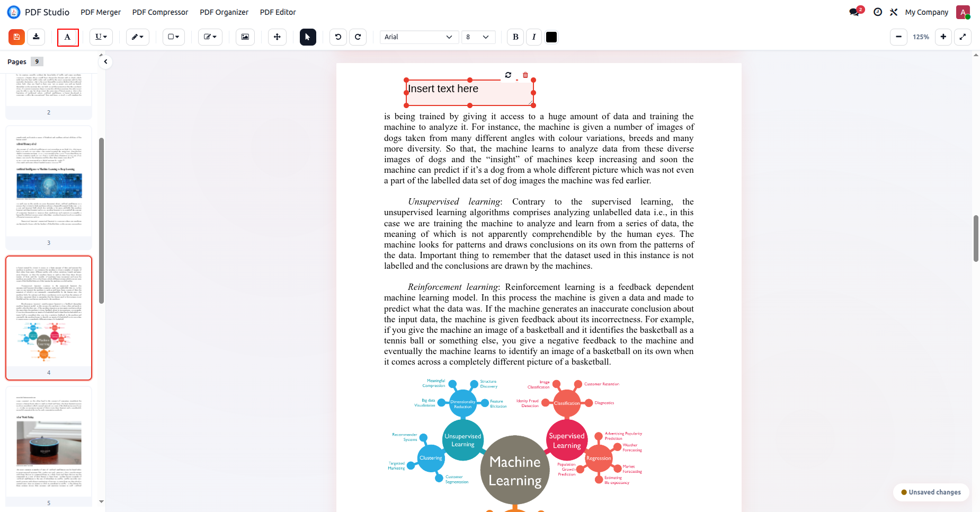
Task: Open the messages chat icon
Action: tap(855, 12)
